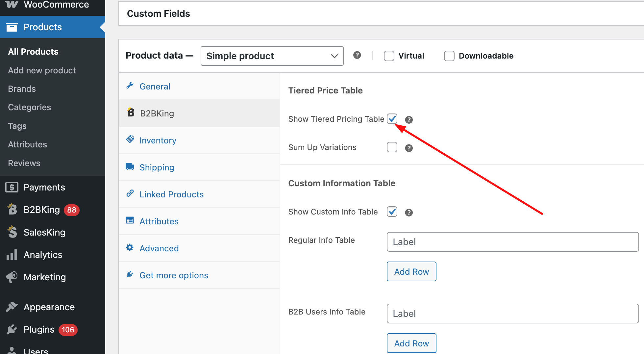The image size is (644, 354).
Task: Click the Inventory tag icon
Action: [x=130, y=139]
